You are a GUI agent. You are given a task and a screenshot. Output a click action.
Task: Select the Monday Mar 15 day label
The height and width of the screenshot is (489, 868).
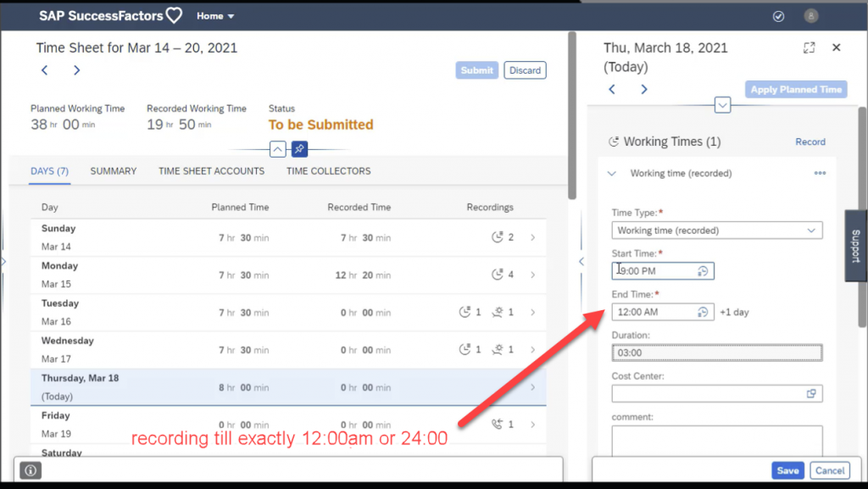pyautogui.click(x=59, y=275)
